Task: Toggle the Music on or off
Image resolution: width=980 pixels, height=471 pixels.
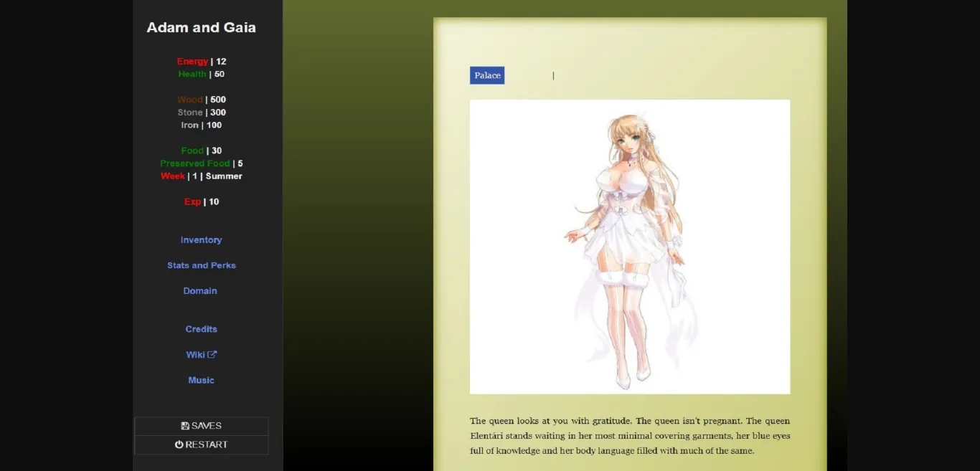Action: [x=201, y=380]
